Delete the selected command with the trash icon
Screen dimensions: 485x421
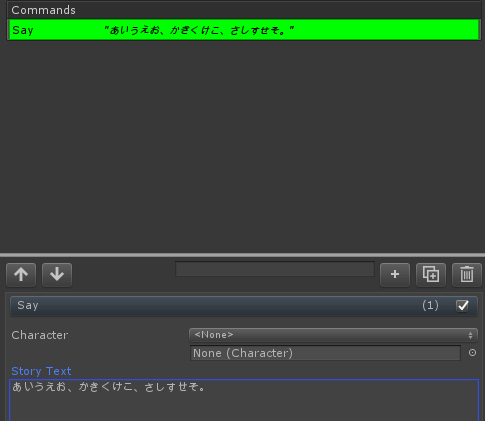tap(467, 275)
